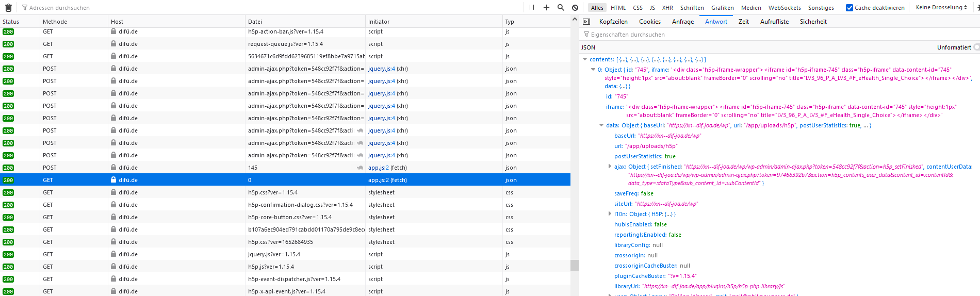Pause network recording

coord(532,8)
